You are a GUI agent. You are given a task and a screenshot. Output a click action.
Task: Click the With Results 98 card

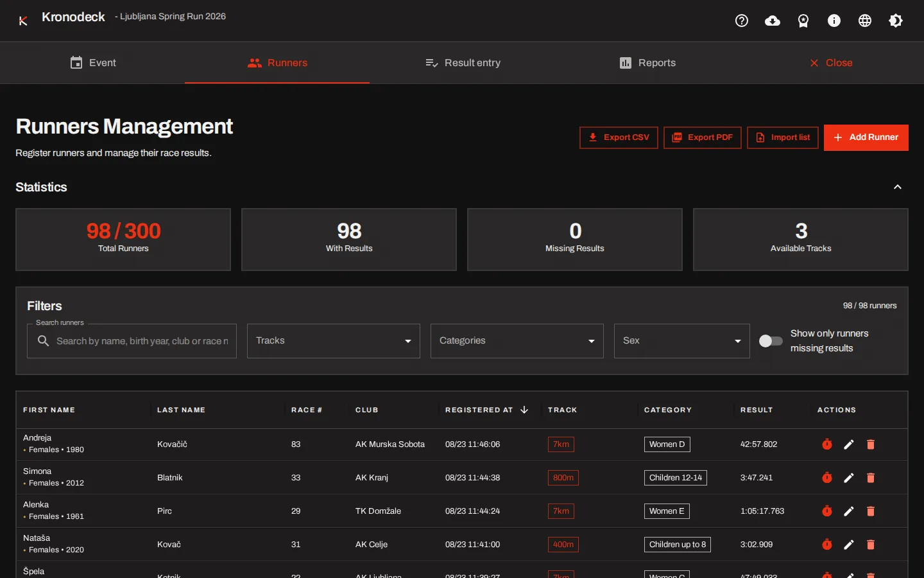[x=349, y=240]
